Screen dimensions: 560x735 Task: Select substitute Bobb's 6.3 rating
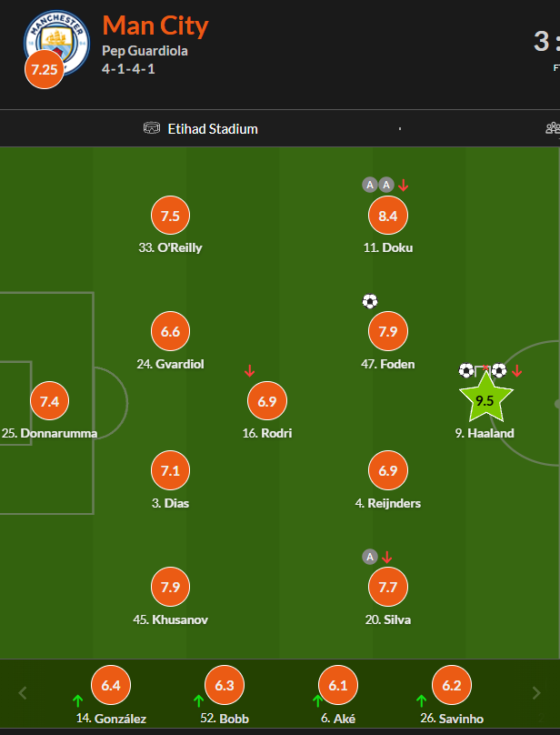224,686
